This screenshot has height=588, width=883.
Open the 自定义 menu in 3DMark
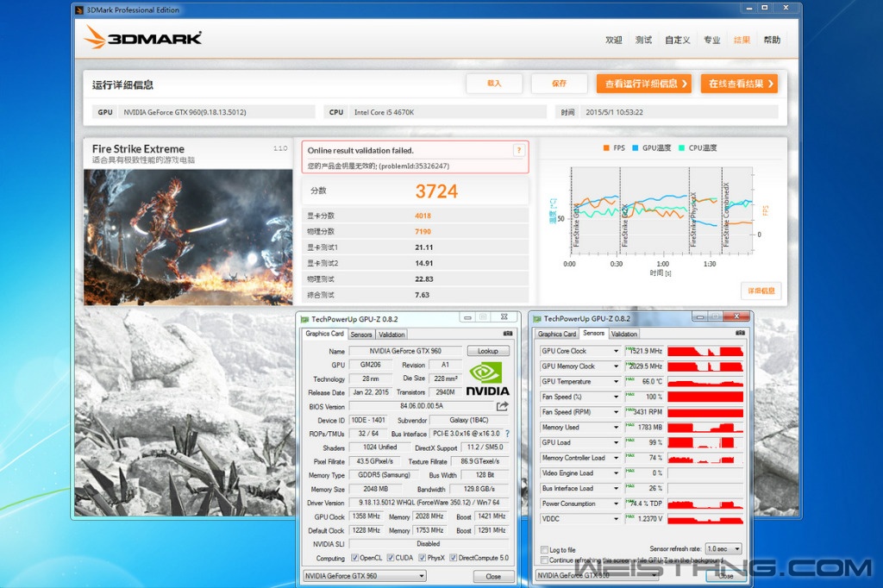678,40
